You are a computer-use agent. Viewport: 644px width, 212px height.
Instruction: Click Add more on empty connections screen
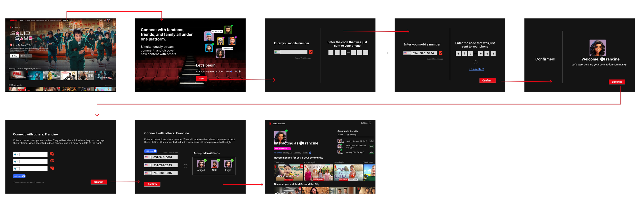coord(19,176)
